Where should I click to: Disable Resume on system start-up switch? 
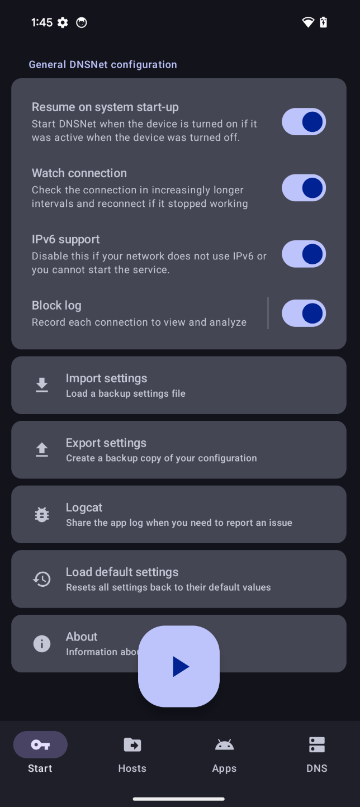(304, 121)
